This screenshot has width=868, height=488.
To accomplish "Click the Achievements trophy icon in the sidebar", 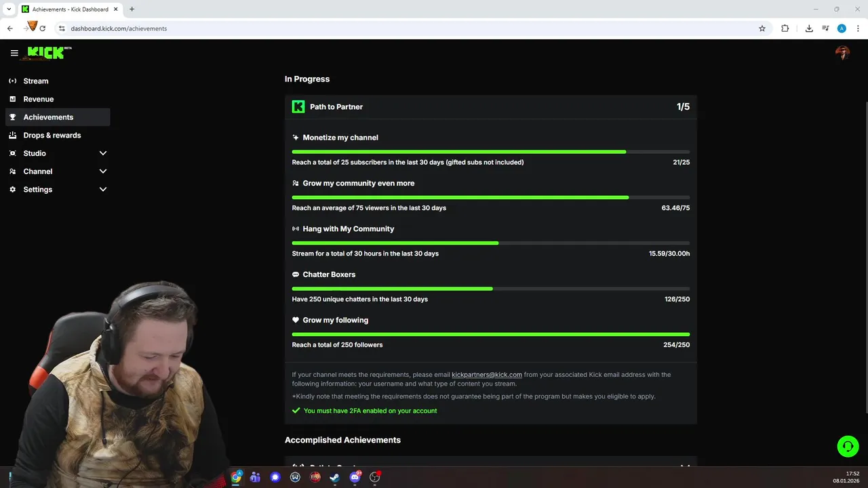I will click(x=12, y=117).
